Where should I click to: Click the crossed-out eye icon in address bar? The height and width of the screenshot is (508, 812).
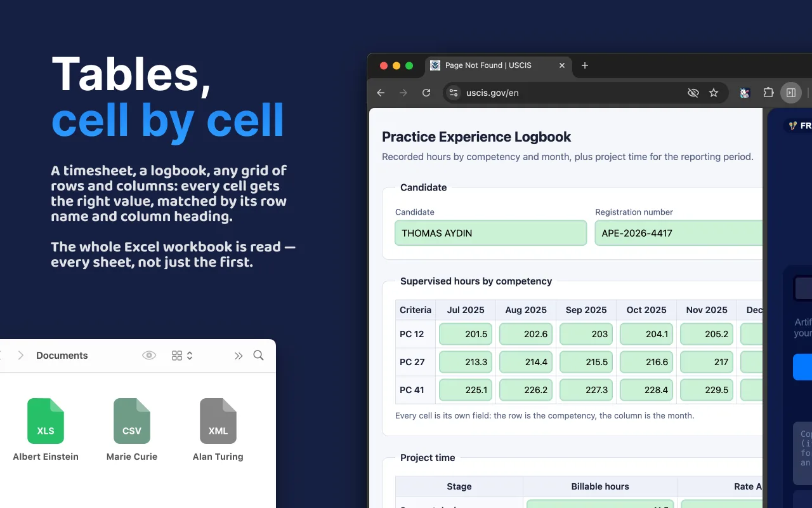693,93
